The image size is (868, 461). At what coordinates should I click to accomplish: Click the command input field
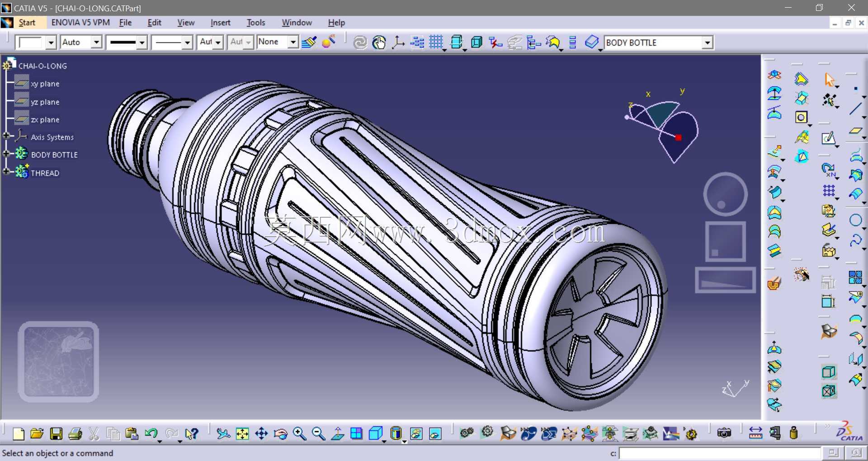click(x=720, y=453)
